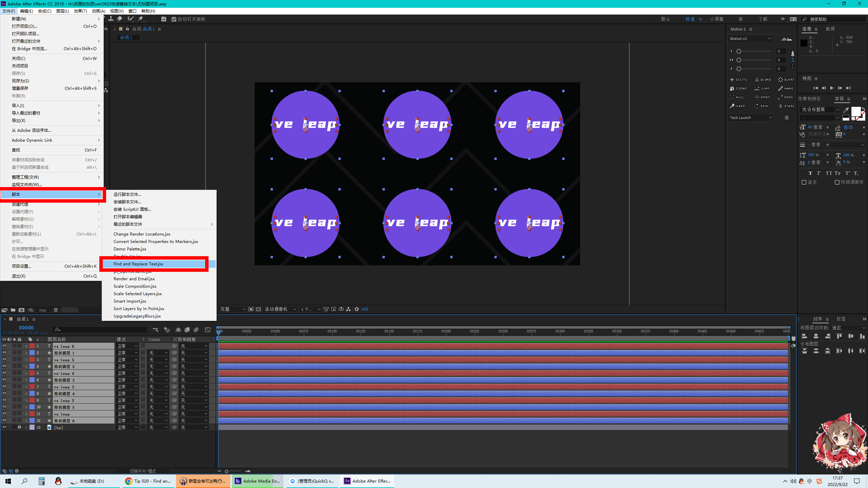Click the eyedropper in the Character panel
The image size is (868, 488).
pyautogui.click(x=846, y=110)
